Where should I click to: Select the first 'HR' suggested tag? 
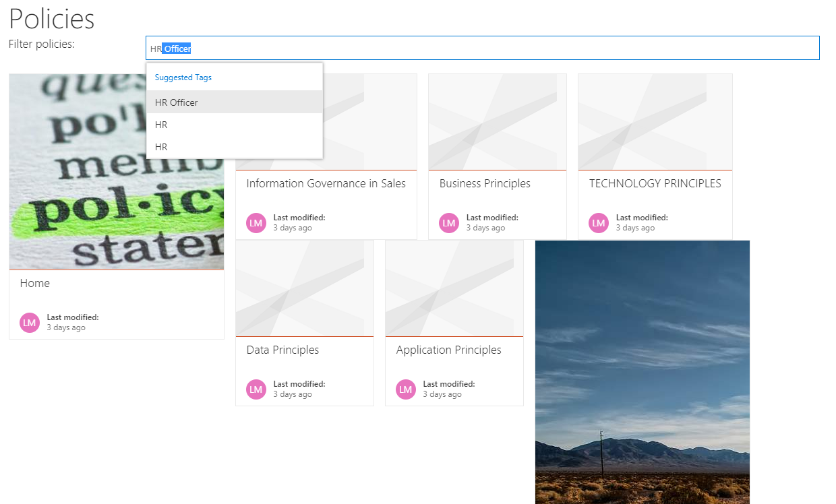pos(161,124)
